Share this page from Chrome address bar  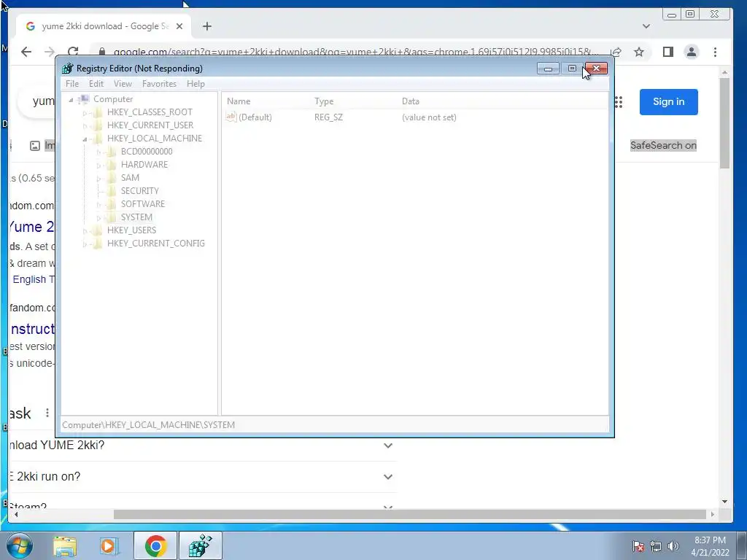click(616, 52)
